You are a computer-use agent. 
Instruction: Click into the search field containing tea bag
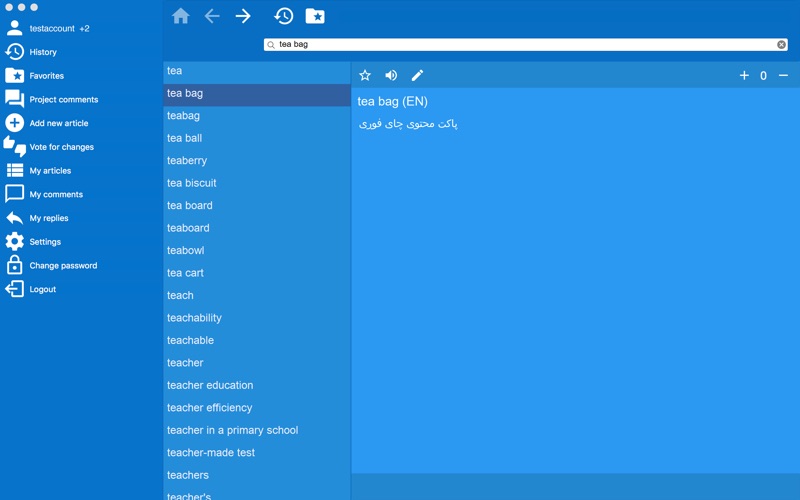coord(526,45)
